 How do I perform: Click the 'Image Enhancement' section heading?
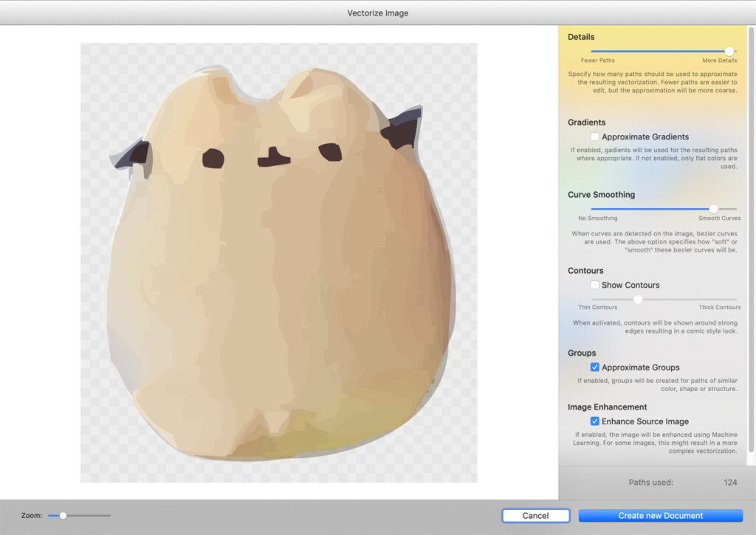(x=608, y=407)
